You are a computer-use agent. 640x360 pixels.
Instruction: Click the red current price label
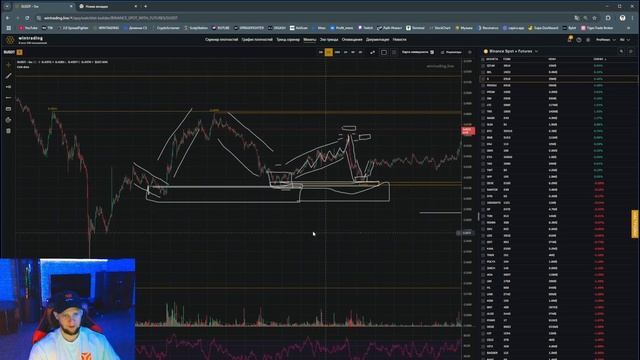coord(468,131)
